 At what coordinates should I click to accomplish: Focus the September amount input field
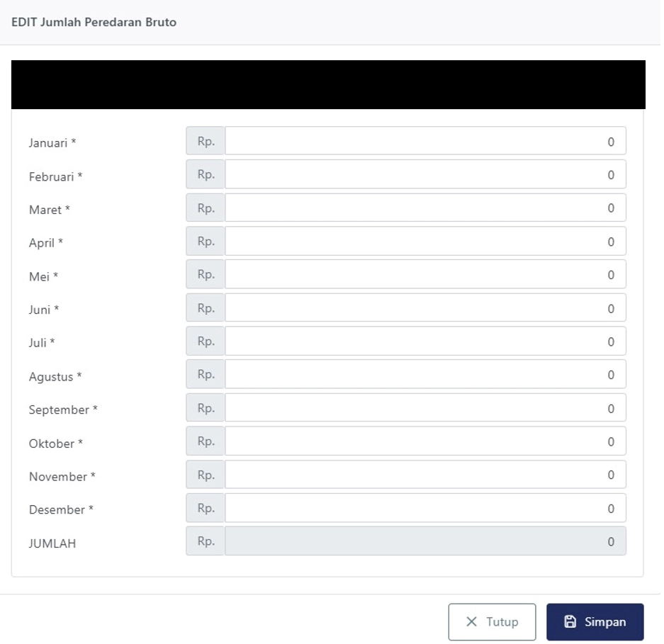point(425,408)
